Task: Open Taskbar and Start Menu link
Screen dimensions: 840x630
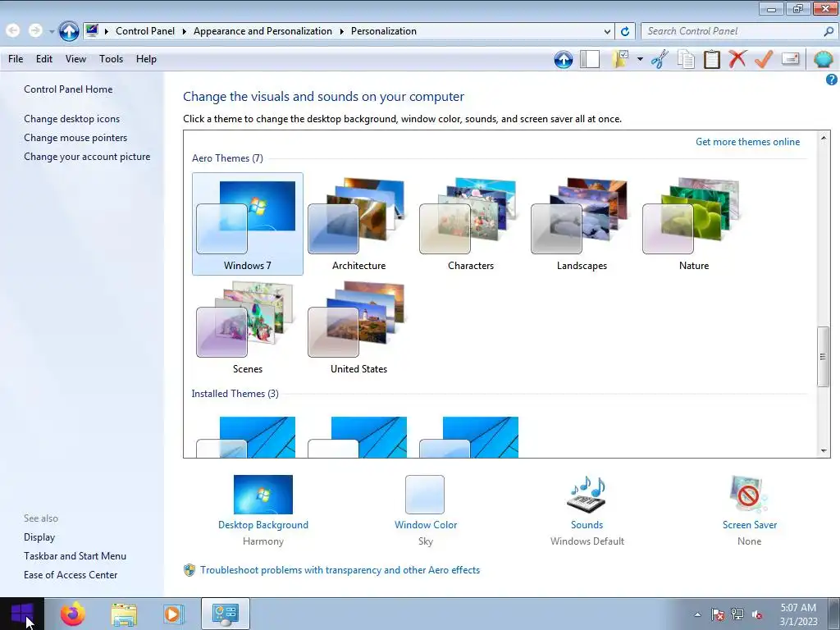Action: [x=75, y=556]
